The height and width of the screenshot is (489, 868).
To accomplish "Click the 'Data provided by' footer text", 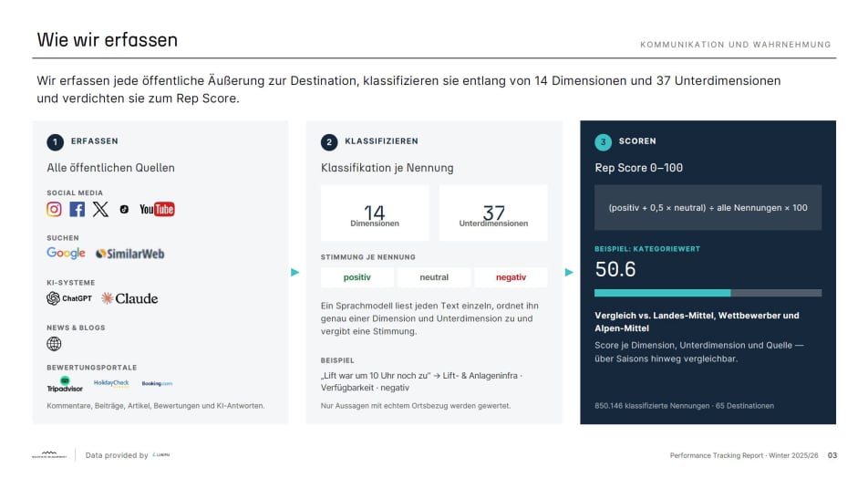I will point(117,455).
